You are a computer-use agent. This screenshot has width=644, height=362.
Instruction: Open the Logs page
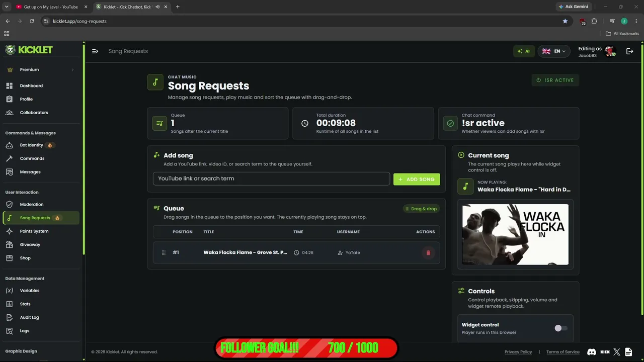[25, 331]
